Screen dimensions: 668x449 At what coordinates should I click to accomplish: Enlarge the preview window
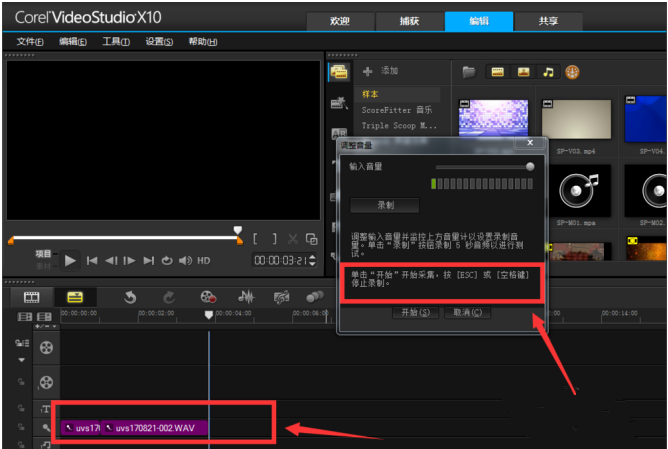click(311, 239)
